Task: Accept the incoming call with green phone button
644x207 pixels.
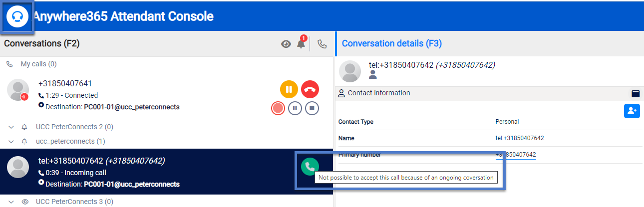Action: coord(310,167)
